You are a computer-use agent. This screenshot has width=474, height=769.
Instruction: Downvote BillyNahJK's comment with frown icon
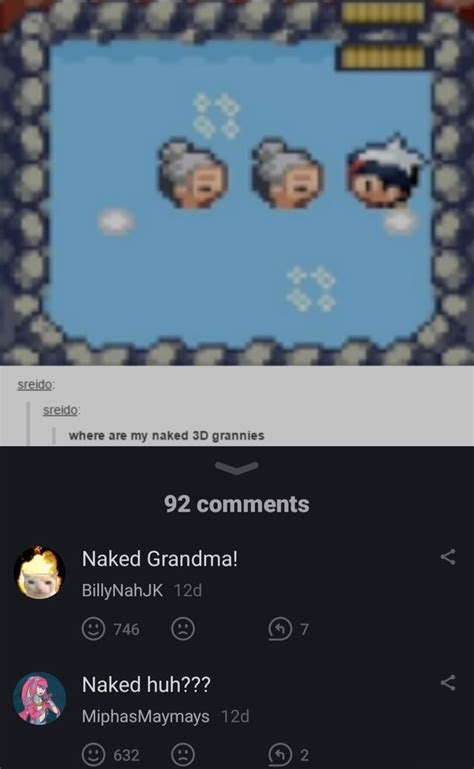point(183,629)
